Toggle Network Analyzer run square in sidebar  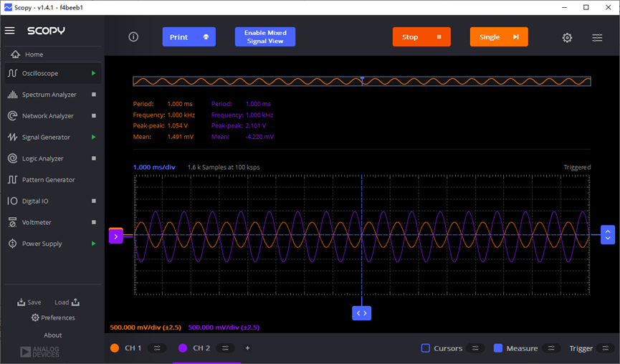pos(94,116)
